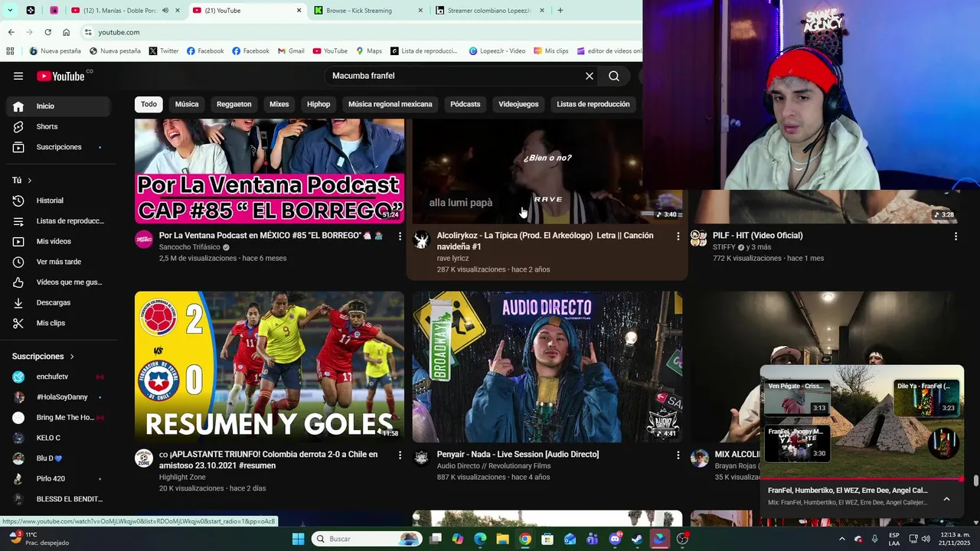Open the Alcolirykoz La Típica video options menu
The width and height of the screenshot is (980, 551).
point(678,236)
